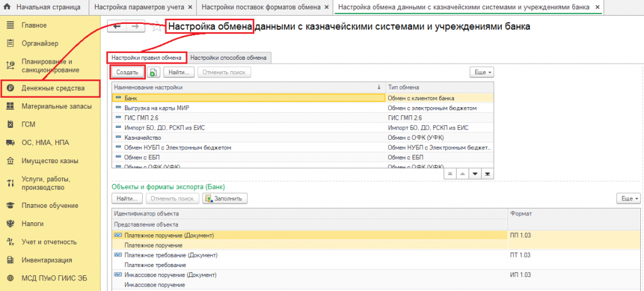The height and width of the screenshot is (291, 644).
Task: Open Имущество казны building icon
Action: coord(11,161)
